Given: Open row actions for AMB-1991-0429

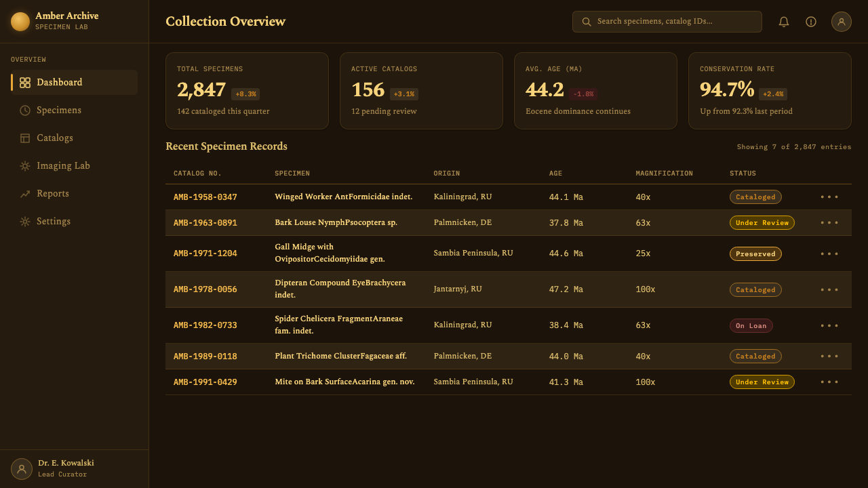Looking at the screenshot, I should point(829,382).
